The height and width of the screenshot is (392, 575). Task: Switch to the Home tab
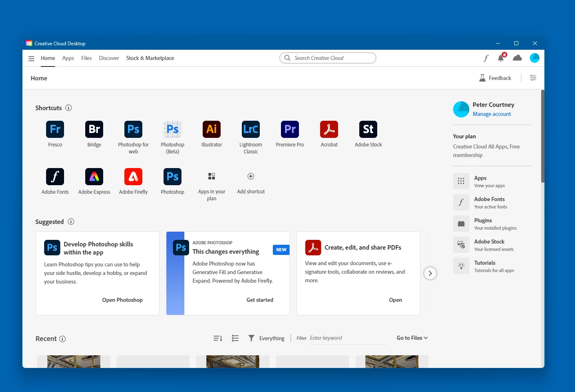point(48,58)
